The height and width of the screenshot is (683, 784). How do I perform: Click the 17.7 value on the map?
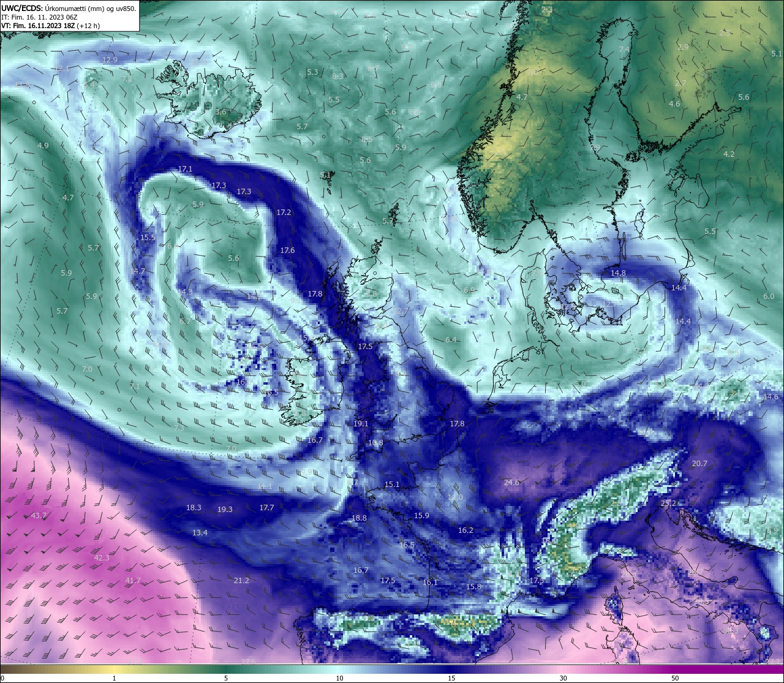[266, 508]
